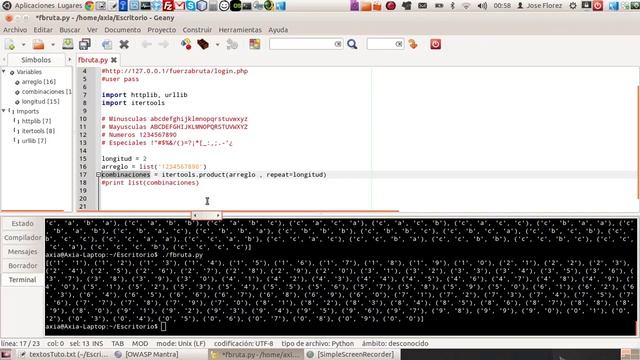Save all files icon
Screen dimensions: 640x360
pyautogui.click(x=85, y=44)
